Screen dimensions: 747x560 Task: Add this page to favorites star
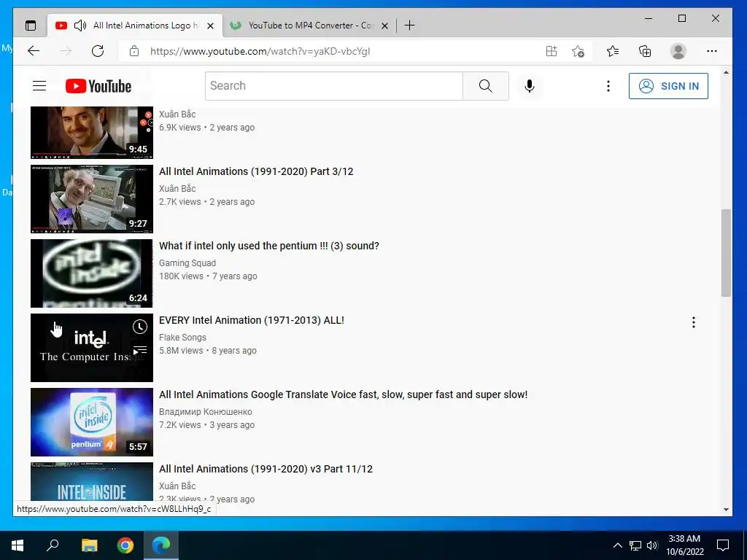pyautogui.click(x=578, y=51)
